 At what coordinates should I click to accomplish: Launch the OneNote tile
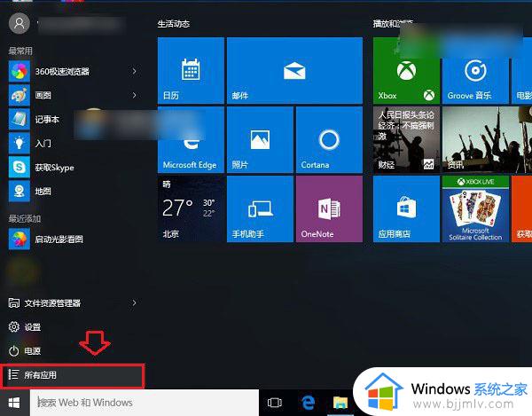pos(329,208)
